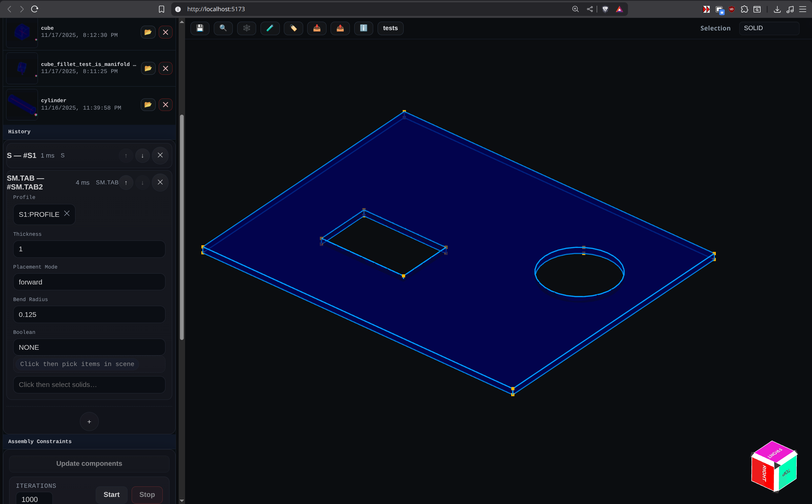
Task: Delete the cube saved file
Action: [x=165, y=32]
